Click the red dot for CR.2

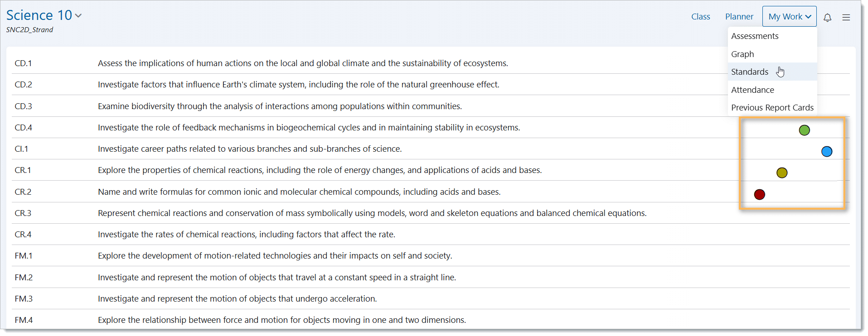[x=760, y=195]
